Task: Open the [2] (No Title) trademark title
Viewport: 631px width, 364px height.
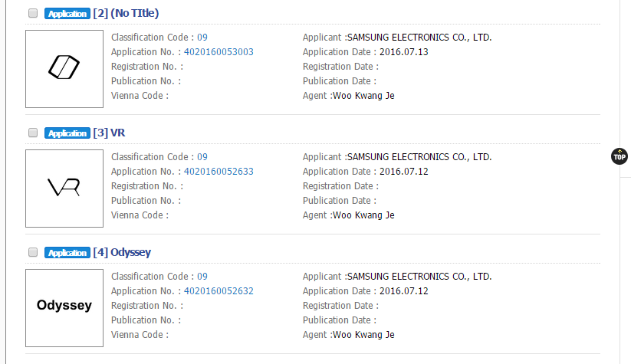Action: (x=126, y=13)
